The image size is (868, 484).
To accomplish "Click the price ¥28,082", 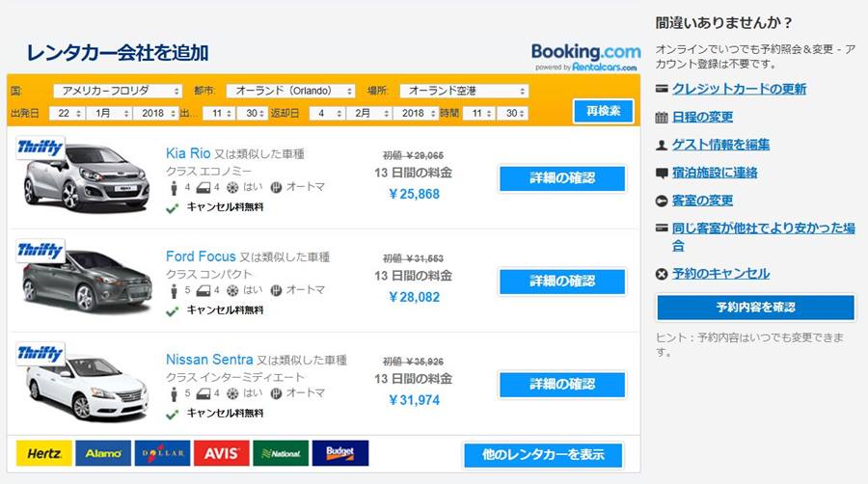I will [414, 297].
